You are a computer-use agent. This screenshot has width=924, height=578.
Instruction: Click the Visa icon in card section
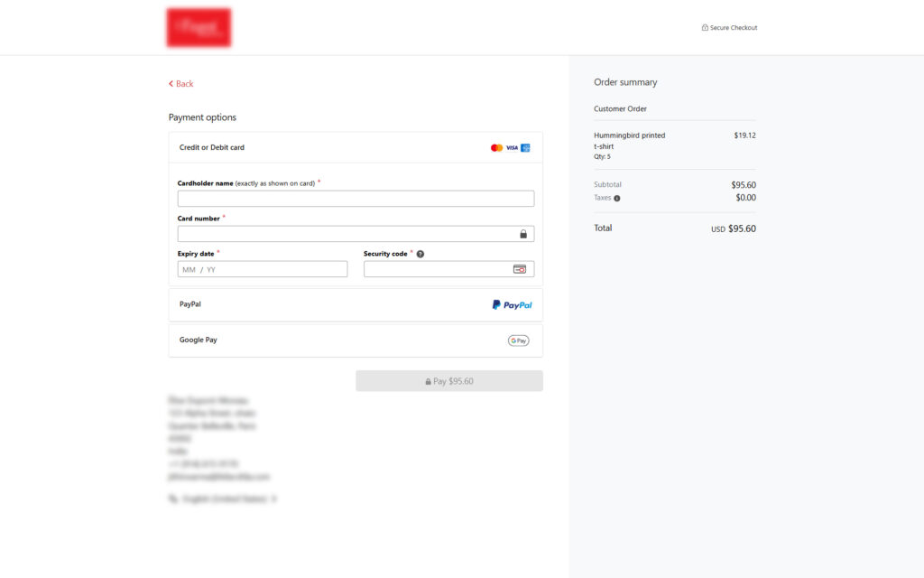pyautogui.click(x=510, y=147)
